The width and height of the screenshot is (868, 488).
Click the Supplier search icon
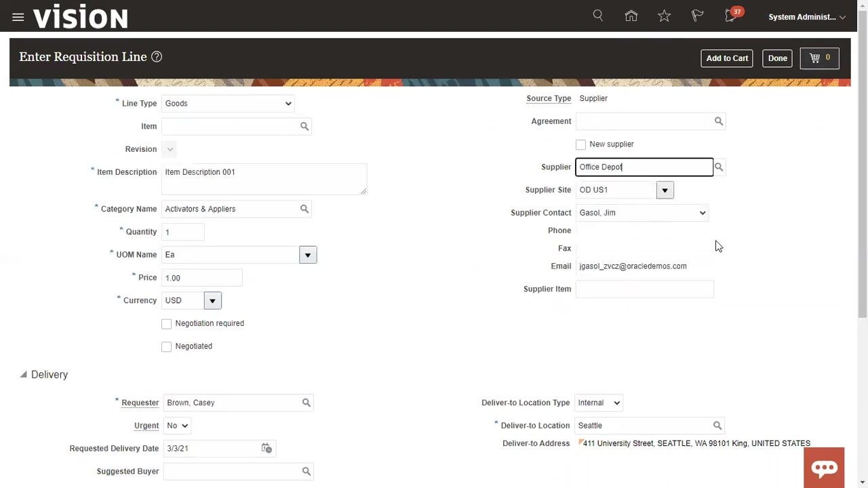[719, 167]
